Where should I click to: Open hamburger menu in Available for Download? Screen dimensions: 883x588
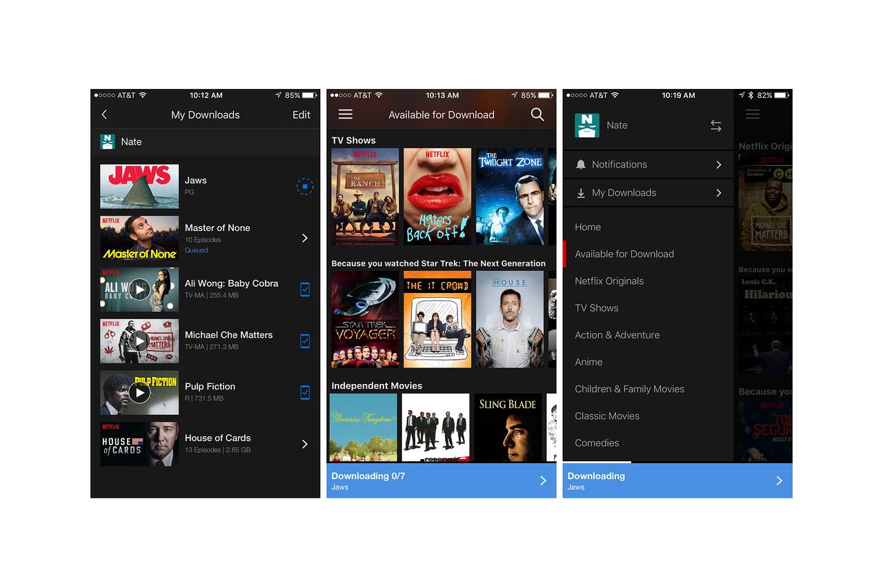click(346, 114)
